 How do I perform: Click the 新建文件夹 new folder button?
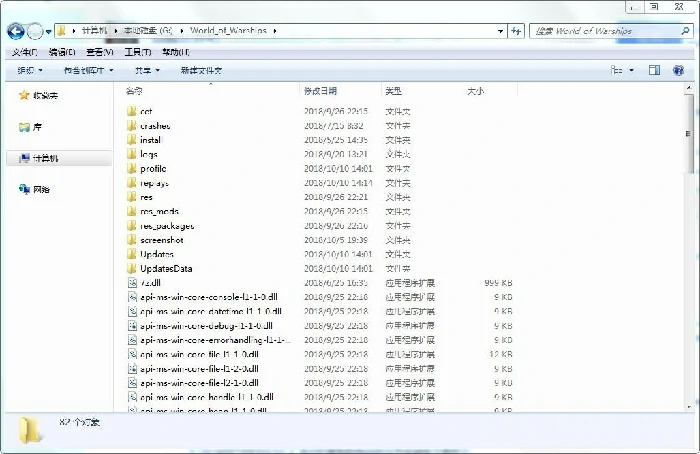(201, 71)
